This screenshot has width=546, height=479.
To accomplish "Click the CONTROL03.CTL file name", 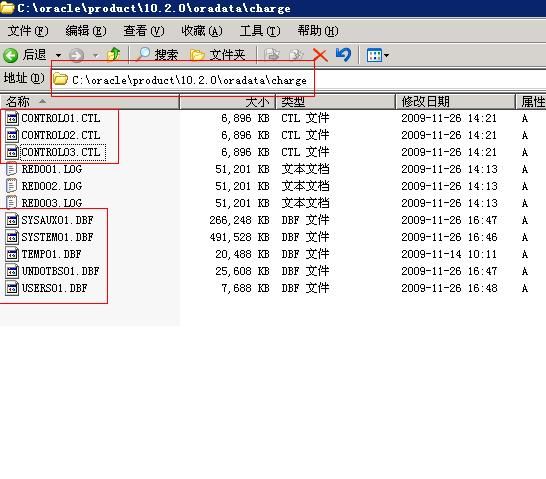I will 61,152.
